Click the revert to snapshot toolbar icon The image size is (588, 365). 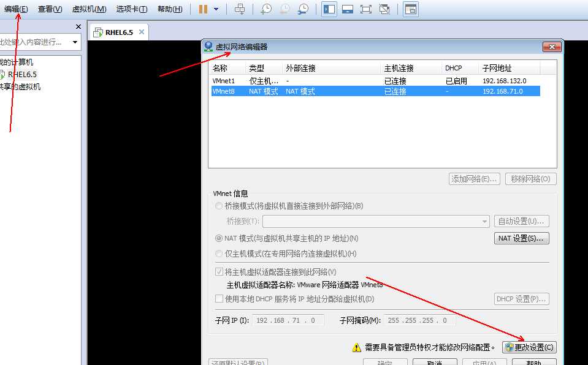(x=284, y=9)
